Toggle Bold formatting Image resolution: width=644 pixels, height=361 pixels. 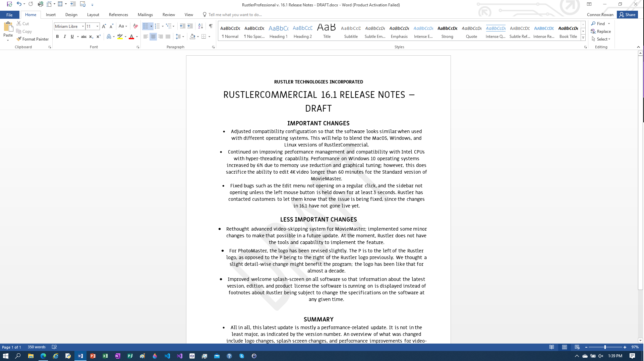coord(57,37)
